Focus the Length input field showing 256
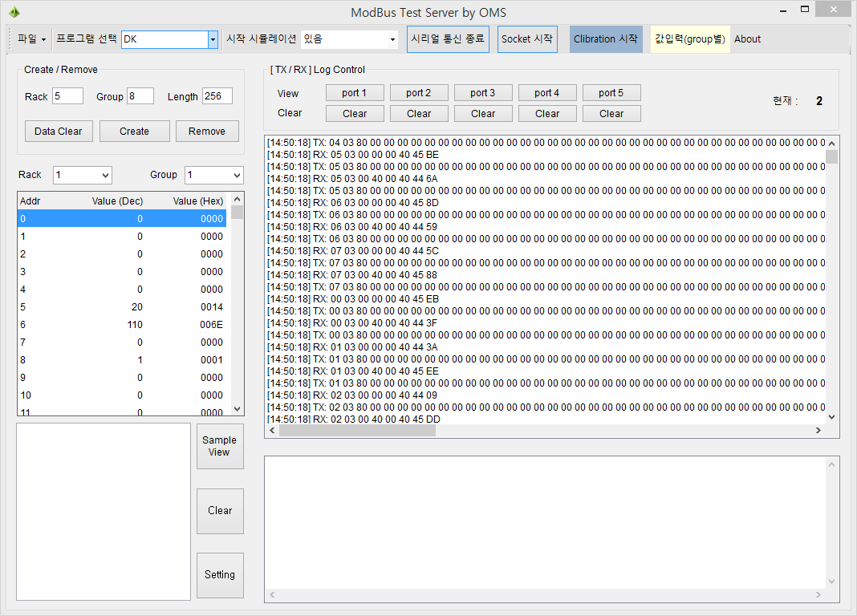Image resolution: width=857 pixels, height=616 pixels. (217, 96)
